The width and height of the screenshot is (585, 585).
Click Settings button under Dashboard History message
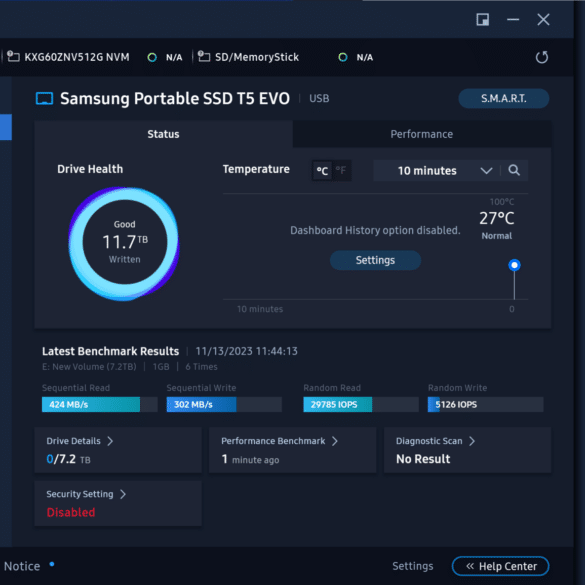[x=375, y=260]
